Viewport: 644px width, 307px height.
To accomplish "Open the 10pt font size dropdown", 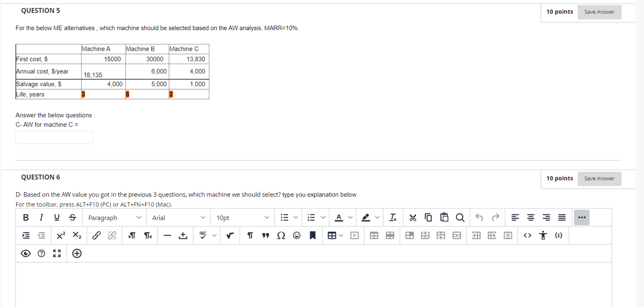I will (x=242, y=217).
